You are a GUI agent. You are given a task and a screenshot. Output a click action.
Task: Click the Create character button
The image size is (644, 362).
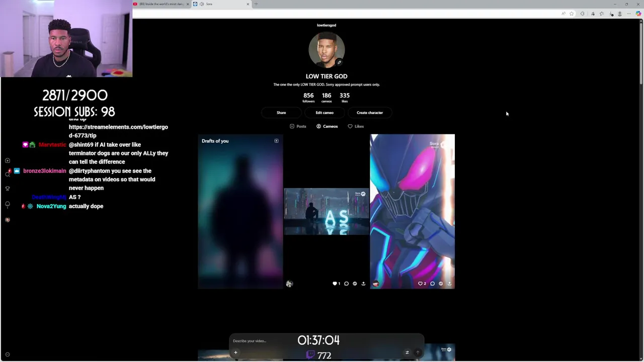point(370,113)
